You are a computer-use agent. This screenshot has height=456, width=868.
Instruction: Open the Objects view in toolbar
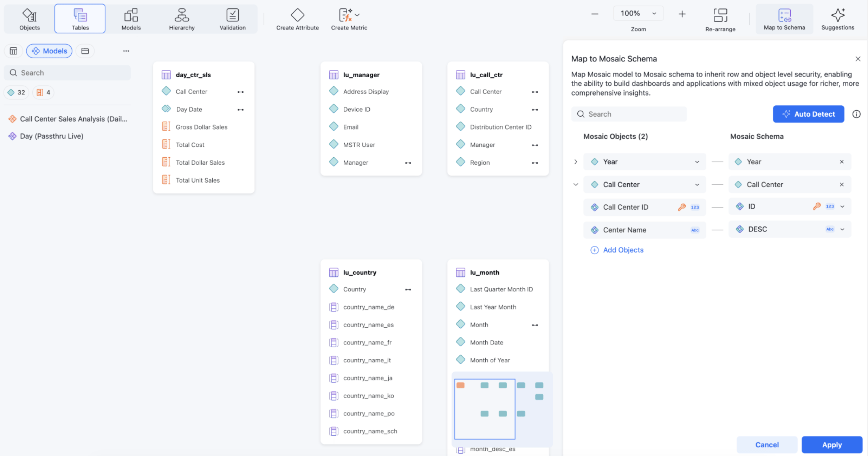[x=30, y=19]
